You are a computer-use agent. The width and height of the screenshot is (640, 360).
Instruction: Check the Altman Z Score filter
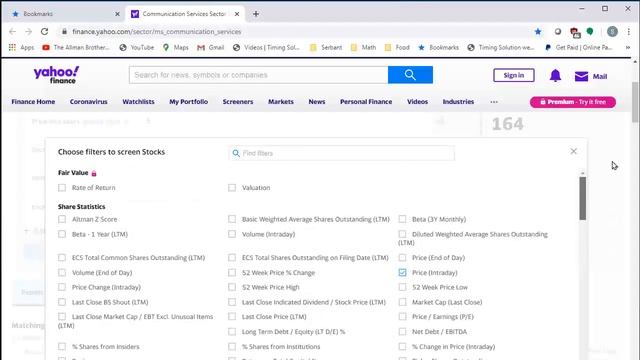click(62, 219)
